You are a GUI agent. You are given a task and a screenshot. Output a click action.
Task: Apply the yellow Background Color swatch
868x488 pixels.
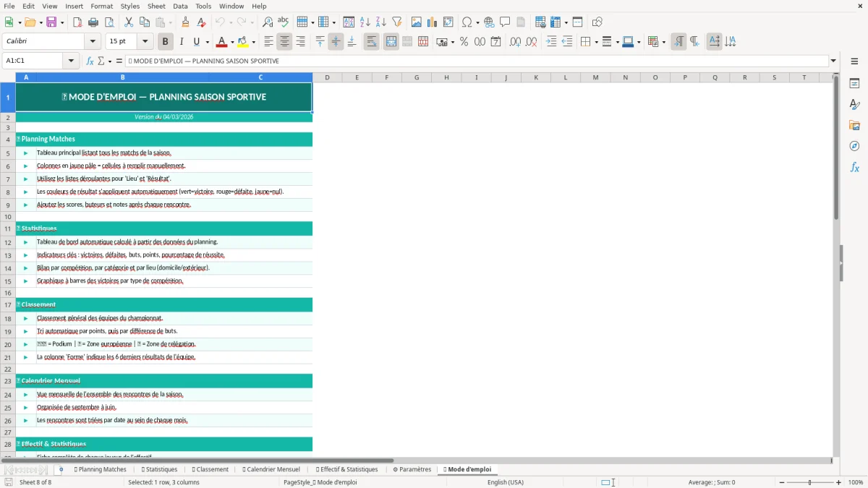click(243, 42)
